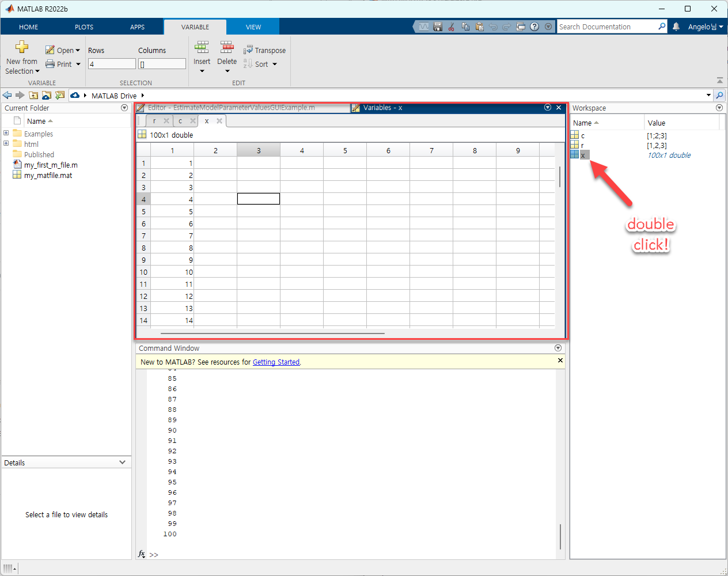This screenshot has height=576, width=728.
Task: Click the Copy icon in quick access toolbar
Action: pos(465,26)
